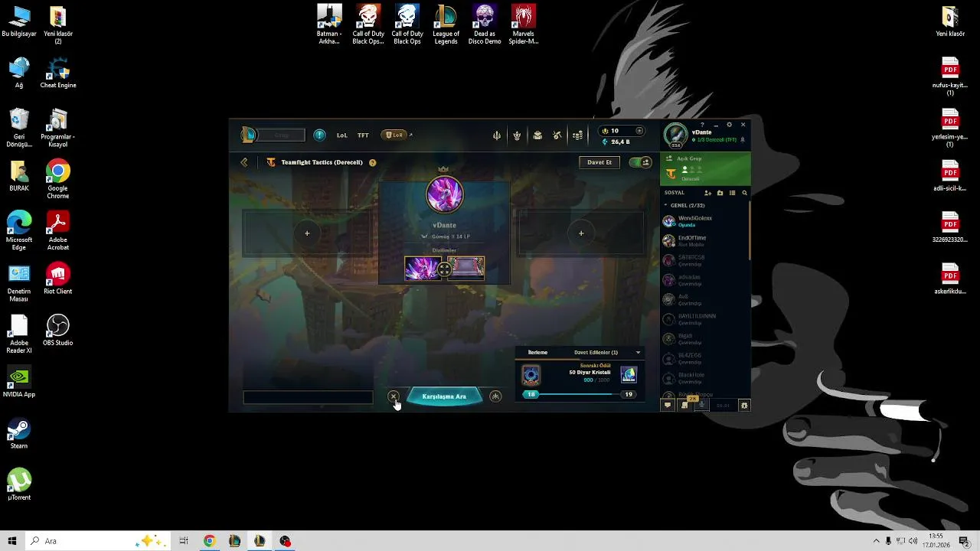Image resolution: width=980 pixels, height=551 pixels.
Task: Click the current reward emblem icon
Action: click(531, 375)
